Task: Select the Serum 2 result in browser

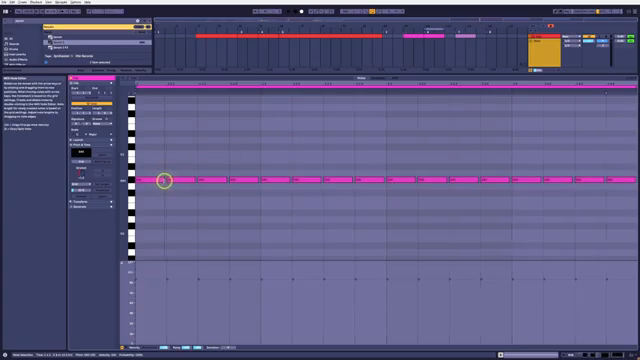Action: [x=97, y=42]
